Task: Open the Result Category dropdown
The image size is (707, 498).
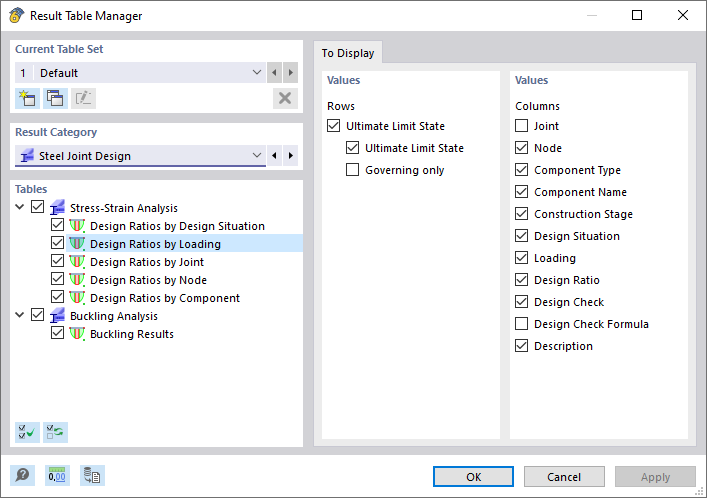Action: click(x=257, y=156)
